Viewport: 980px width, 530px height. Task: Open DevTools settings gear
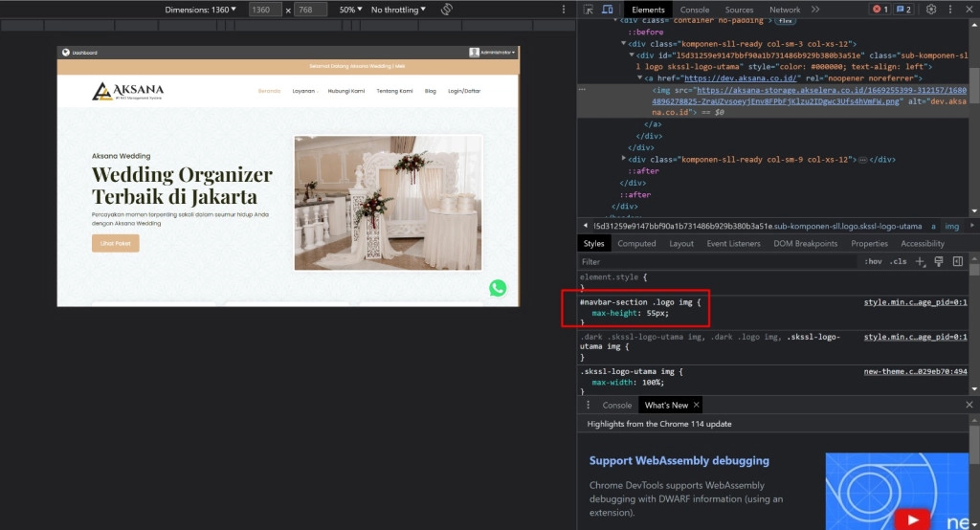point(931,10)
